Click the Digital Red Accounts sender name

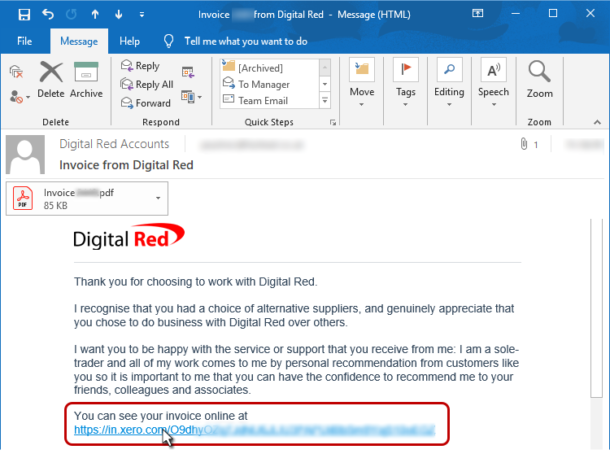(x=114, y=144)
